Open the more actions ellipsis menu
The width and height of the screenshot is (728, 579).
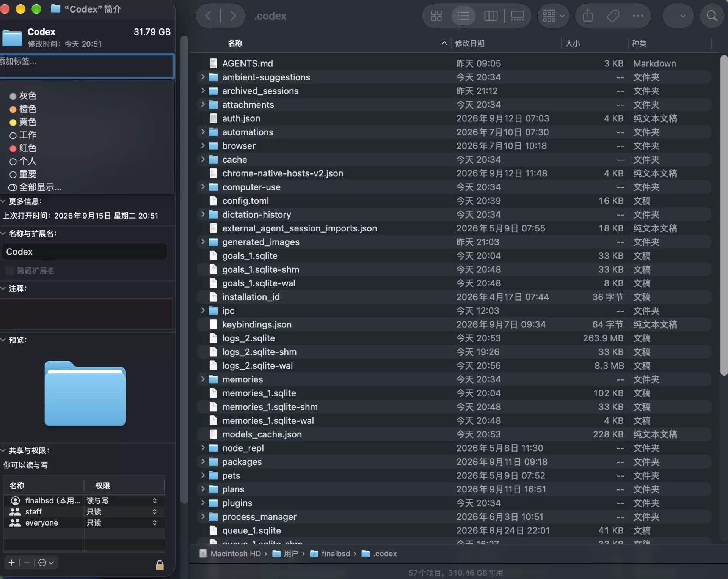click(638, 16)
